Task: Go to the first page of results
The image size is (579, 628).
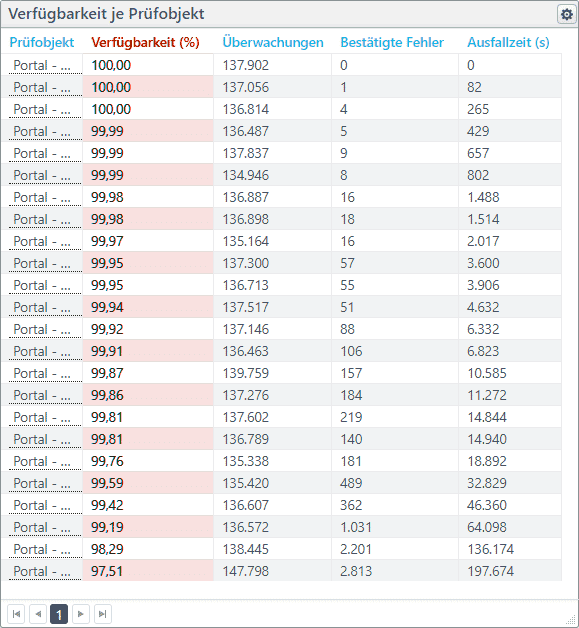Action: (16, 614)
